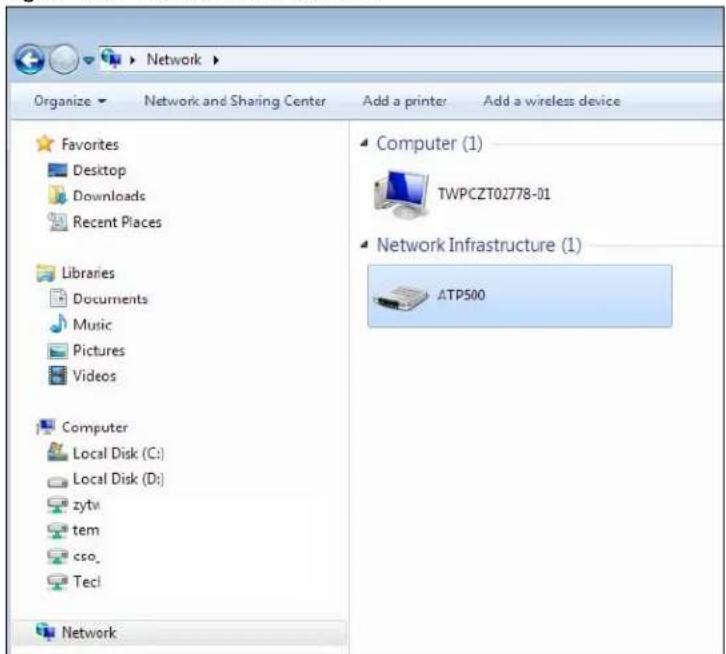Screen dimensions: 726x654
Task: Open Local Disk (C:)
Action: pos(118,453)
